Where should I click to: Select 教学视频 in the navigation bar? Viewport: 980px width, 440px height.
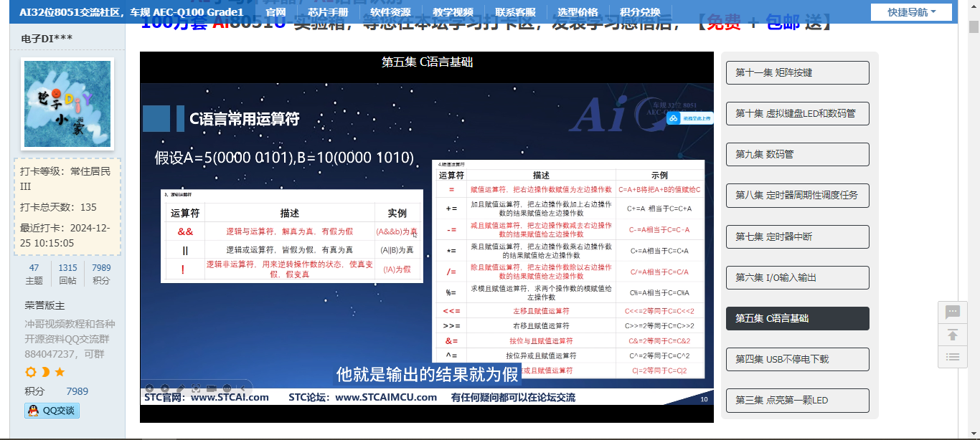453,12
